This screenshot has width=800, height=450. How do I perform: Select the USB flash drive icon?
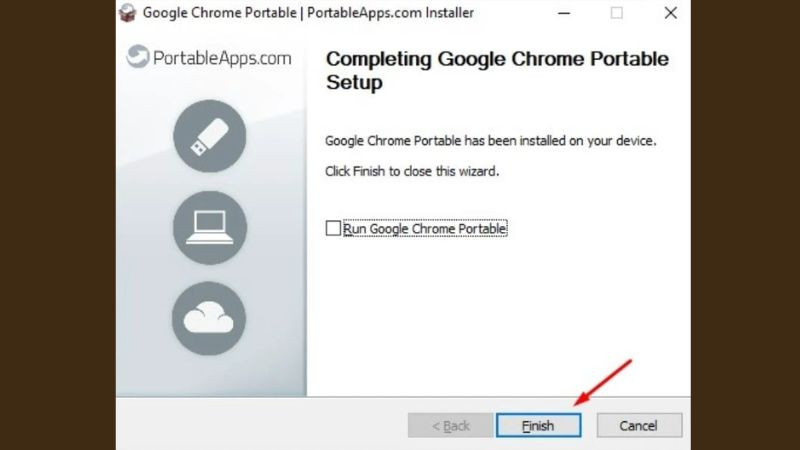tap(210, 136)
